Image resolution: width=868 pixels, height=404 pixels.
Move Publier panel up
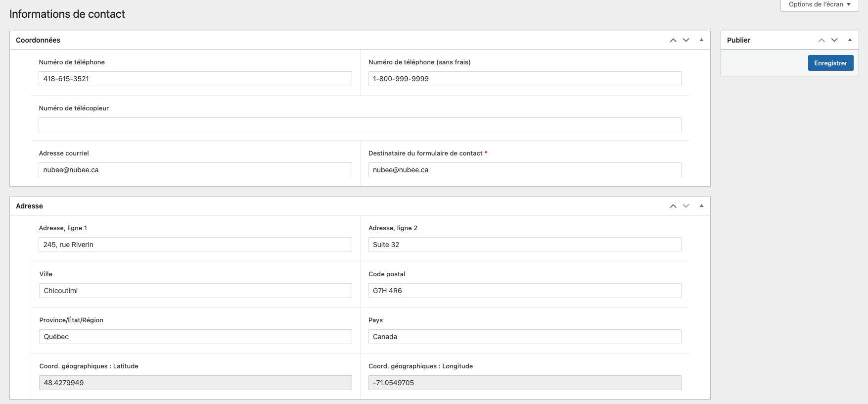click(x=821, y=40)
